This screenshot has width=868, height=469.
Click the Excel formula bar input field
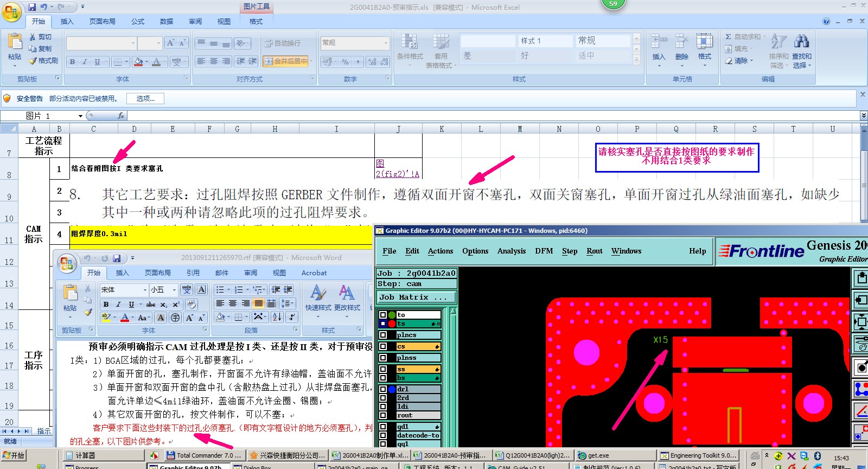[x=493, y=116]
